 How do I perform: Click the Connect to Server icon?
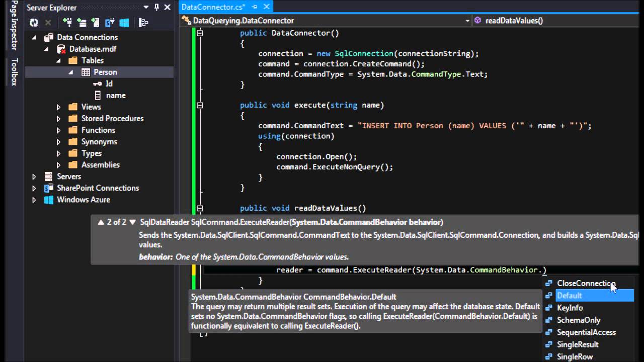click(82, 23)
